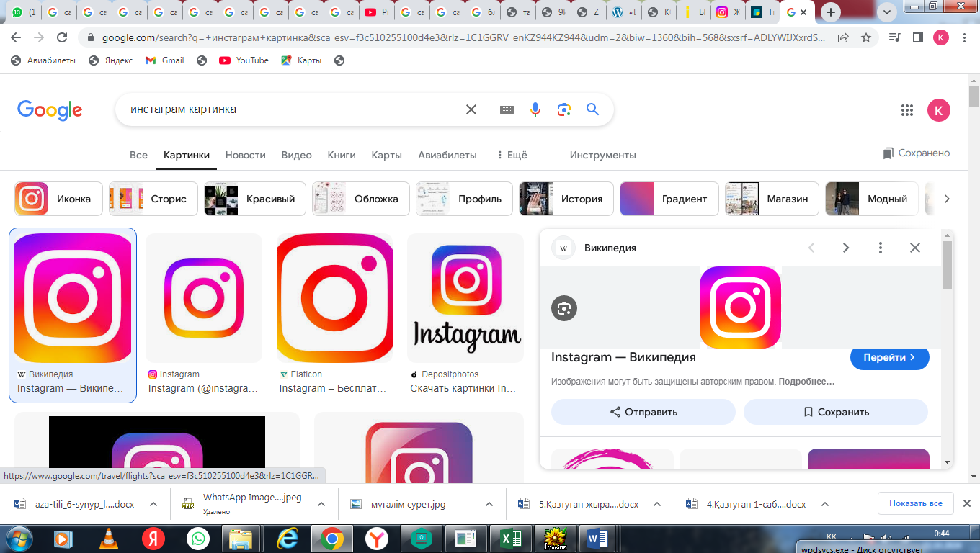Image resolution: width=980 pixels, height=553 pixels.
Task: Open the Google apps grid
Action: [x=907, y=110]
